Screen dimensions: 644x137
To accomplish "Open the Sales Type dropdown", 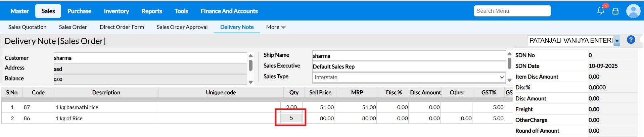I will tap(409, 77).
